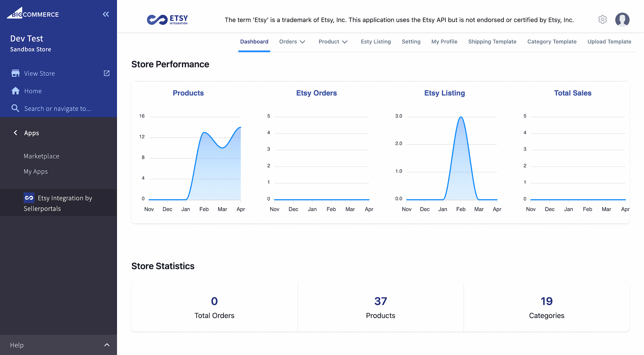Click the Etsy Listing chart title
This screenshot has width=644, height=355.
(x=444, y=93)
